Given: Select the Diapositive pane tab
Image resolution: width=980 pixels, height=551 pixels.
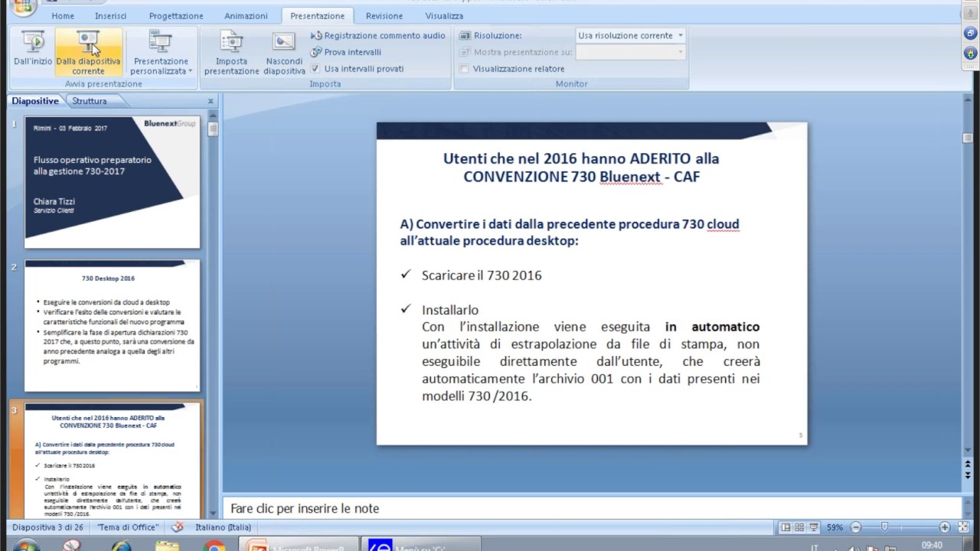Looking at the screenshot, I should (x=35, y=101).
